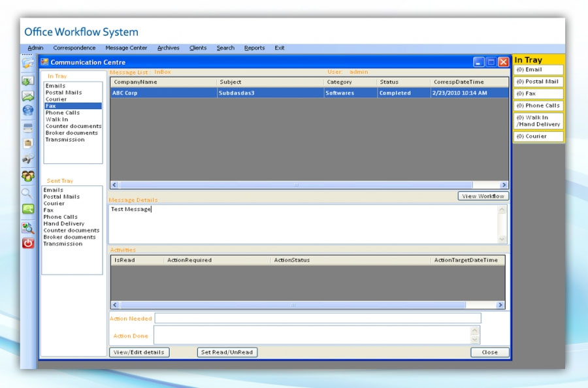Viewport: 588px width, 388px height.
Task: Click the outgoing mail green arrow icon
Action: [27, 96]
